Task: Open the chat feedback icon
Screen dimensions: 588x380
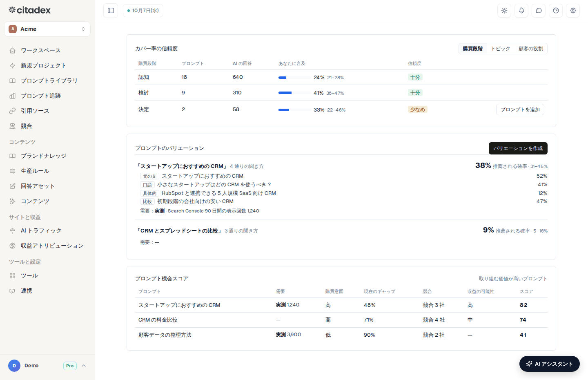Action: pyautogui.click(x=539, y=11)
